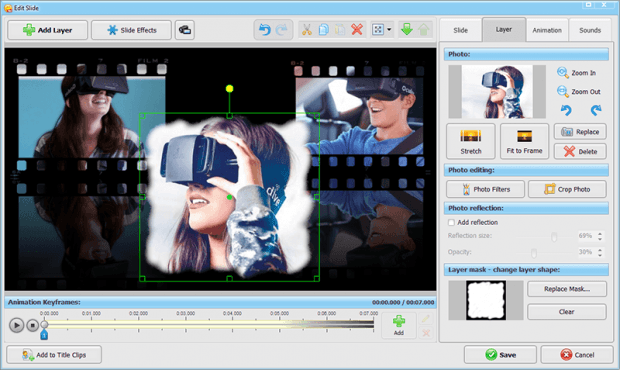Click Zoom Out

click(578, 91)
